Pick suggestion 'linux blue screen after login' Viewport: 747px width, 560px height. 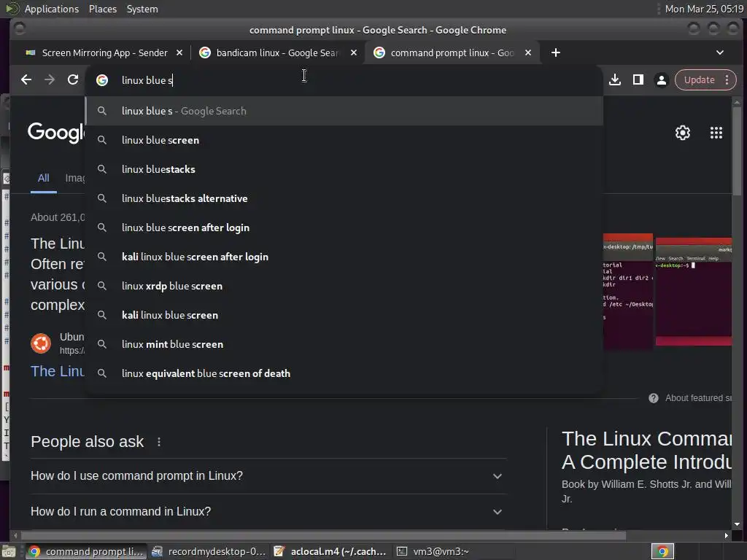[x=344, y=227]
